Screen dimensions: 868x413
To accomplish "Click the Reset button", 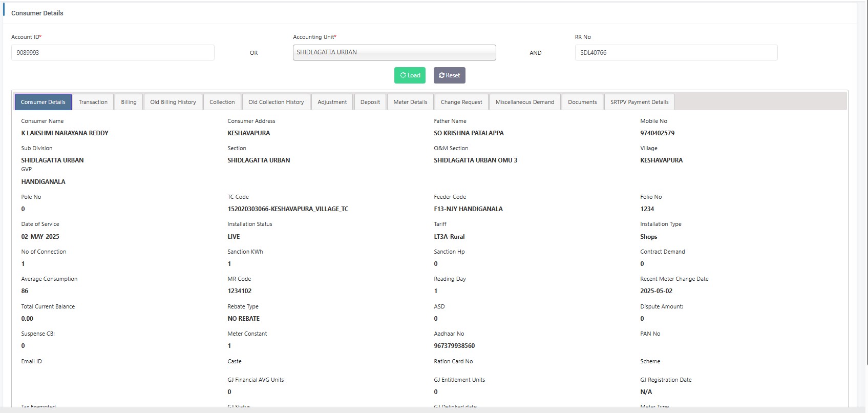I will click(x=449, y=75).
